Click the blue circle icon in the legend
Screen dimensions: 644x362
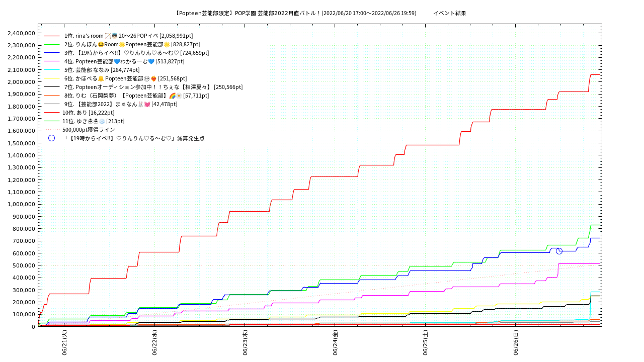(x=51, y=138)
